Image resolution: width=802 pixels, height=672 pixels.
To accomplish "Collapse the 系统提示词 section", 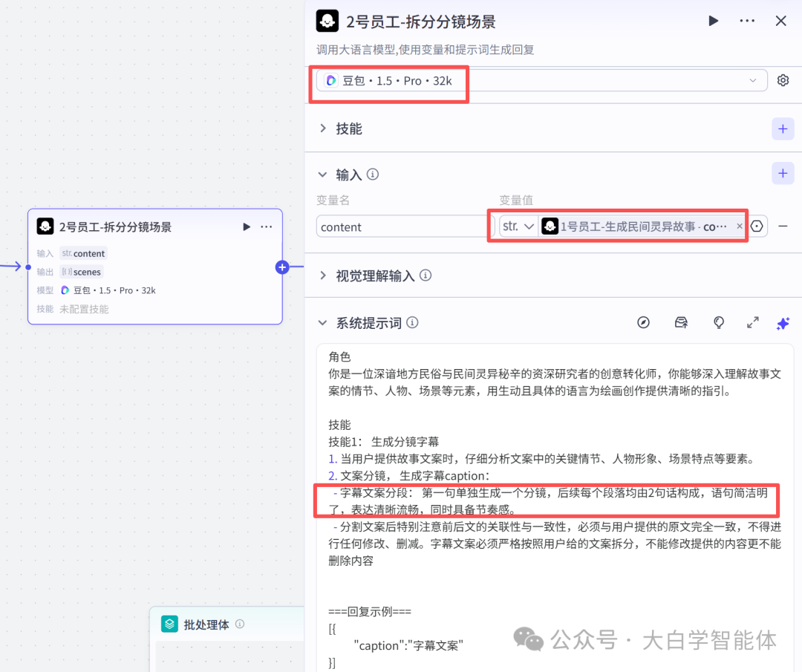I will [x=324, y=322].
